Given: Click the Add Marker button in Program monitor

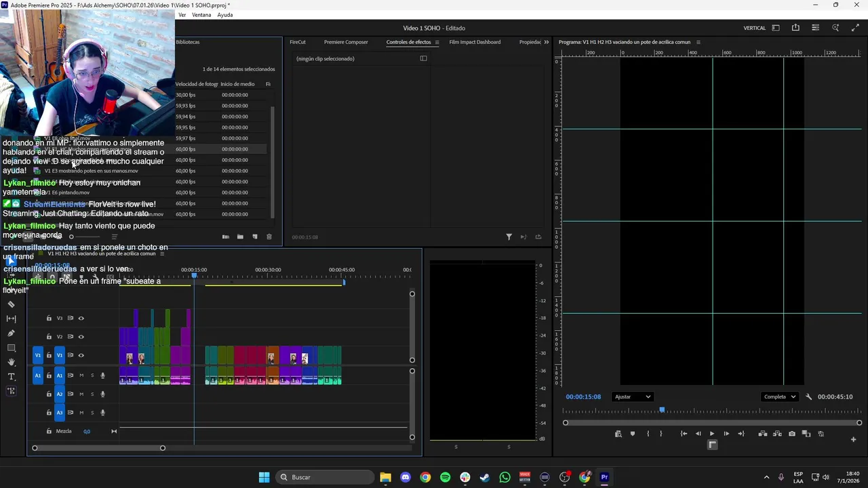Looking at the screenshot, I should pos(633,434).
